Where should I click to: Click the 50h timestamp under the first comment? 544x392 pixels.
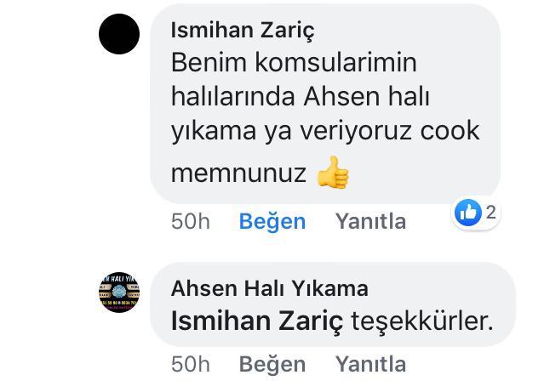point(191,221)
